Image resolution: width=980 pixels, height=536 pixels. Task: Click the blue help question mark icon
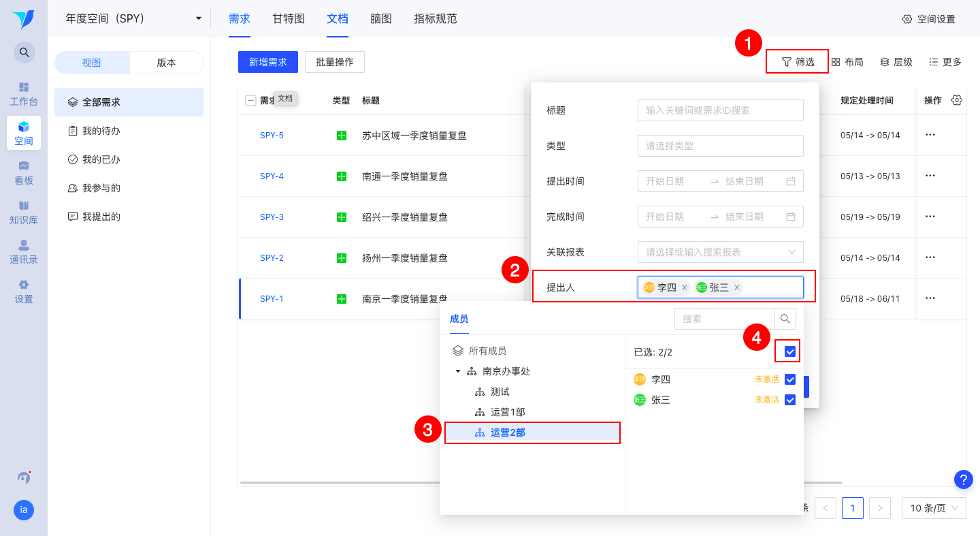click(963, 479)
